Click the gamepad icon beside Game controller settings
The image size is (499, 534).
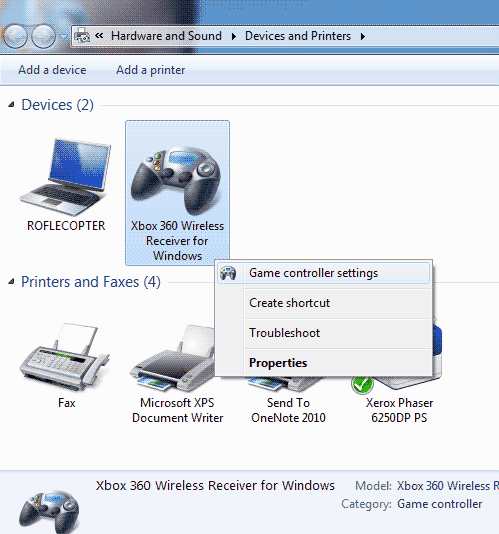(x=228, y=273)
